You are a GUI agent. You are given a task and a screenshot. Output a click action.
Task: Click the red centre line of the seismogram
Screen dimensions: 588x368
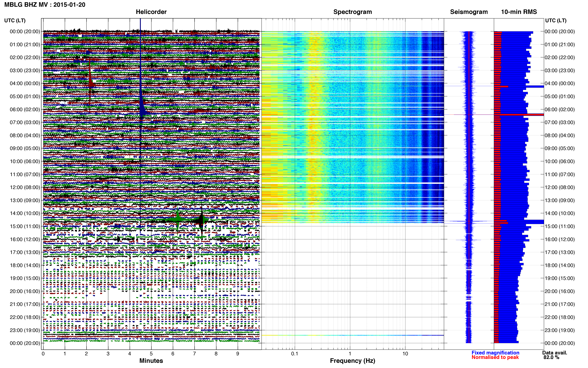click(x=469, y=187)
